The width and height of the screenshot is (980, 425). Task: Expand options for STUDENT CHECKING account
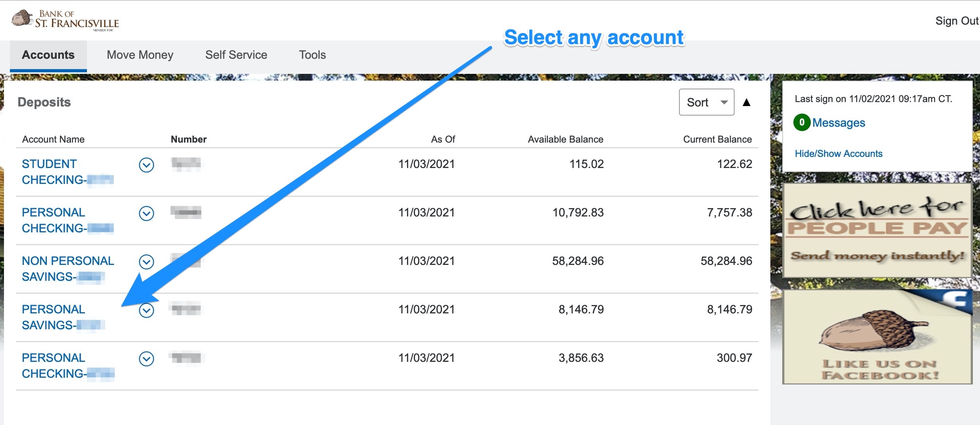click(147, 165)
